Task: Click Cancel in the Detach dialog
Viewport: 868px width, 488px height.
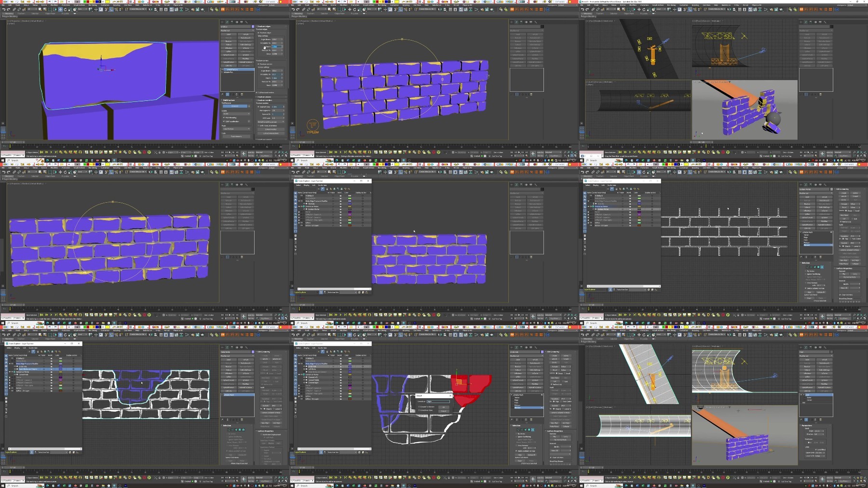Action: point(444,411)
